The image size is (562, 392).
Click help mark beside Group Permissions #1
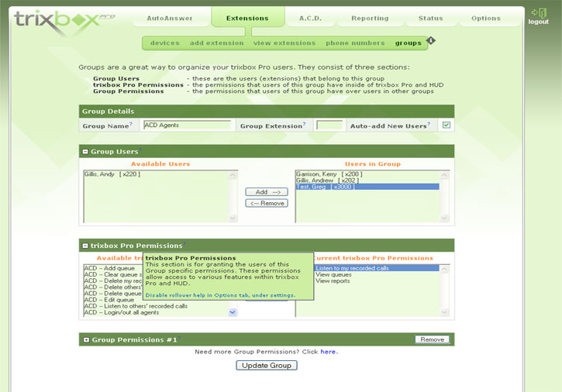179,338
